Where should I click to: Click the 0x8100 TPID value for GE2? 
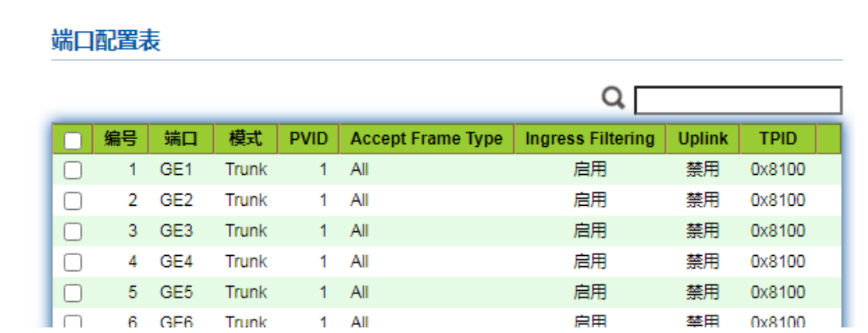[777, 200]
